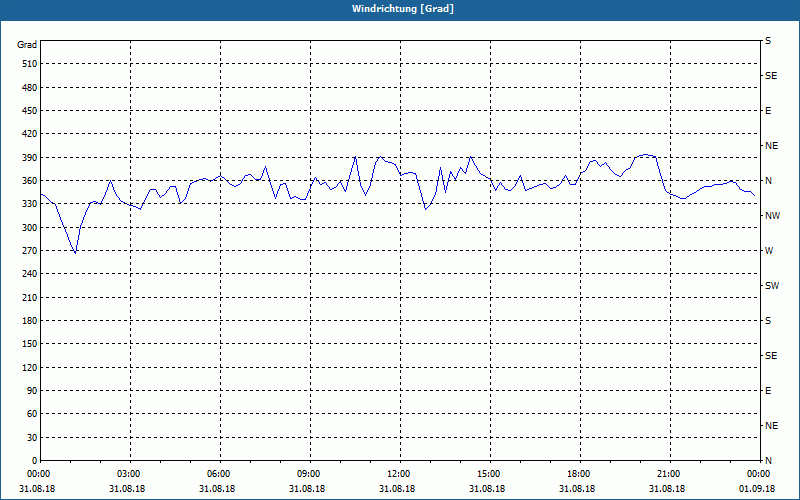
Task: Select the W compass label on the right axis
Action: coord(769,251)
